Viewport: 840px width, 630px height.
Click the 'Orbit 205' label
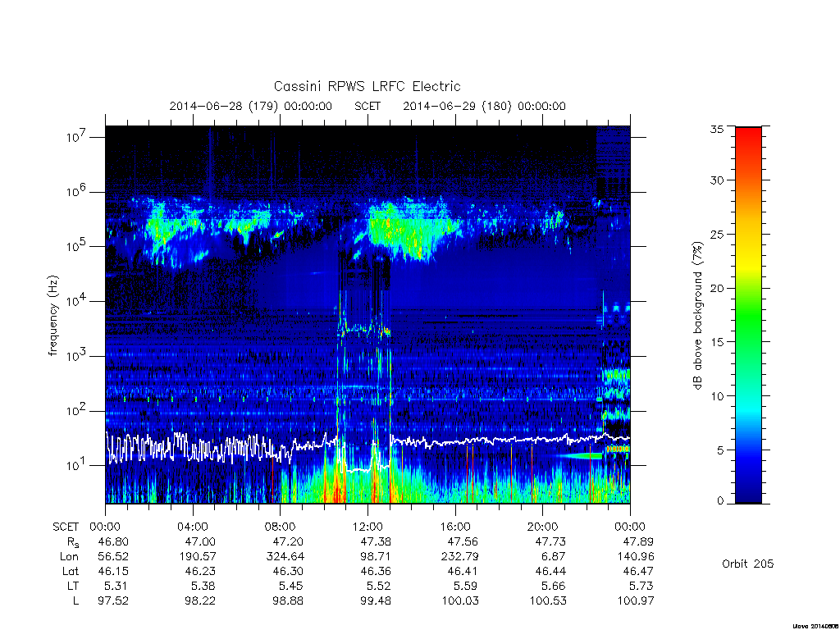(x=747, y=564)
